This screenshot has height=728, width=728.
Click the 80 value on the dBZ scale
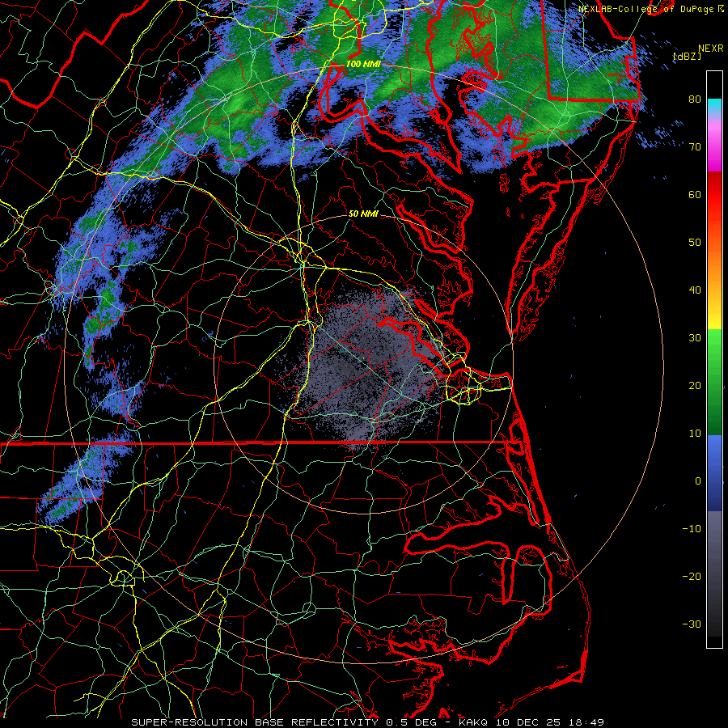(x=695, y=99)
